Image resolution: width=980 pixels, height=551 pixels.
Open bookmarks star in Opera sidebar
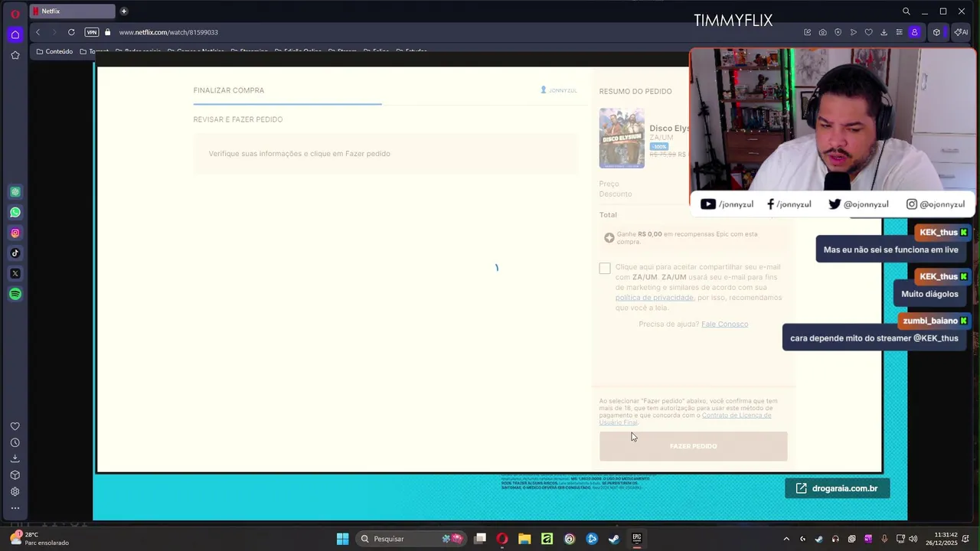coord(15,55)
